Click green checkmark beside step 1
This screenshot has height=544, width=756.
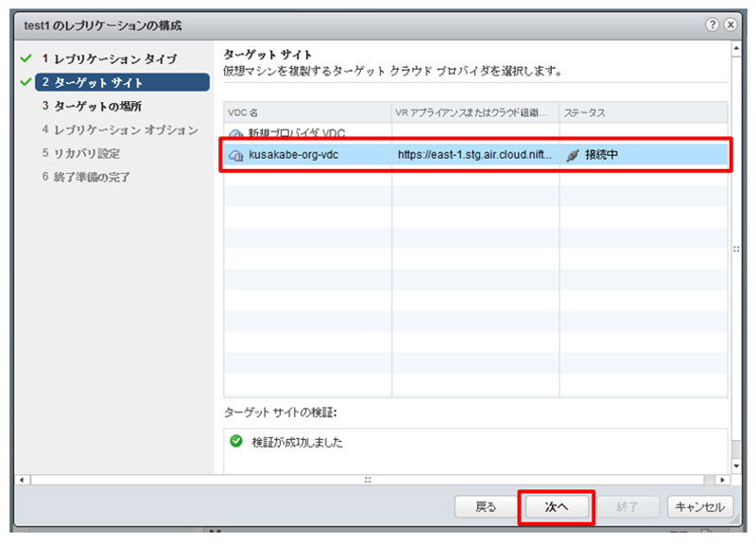click(26, 59)
